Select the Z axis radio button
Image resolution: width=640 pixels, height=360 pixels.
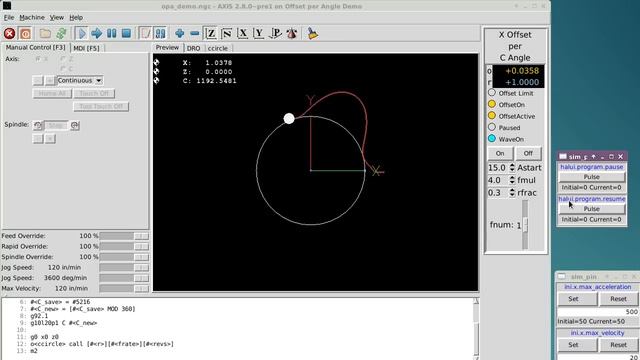[x=67, y=59]
